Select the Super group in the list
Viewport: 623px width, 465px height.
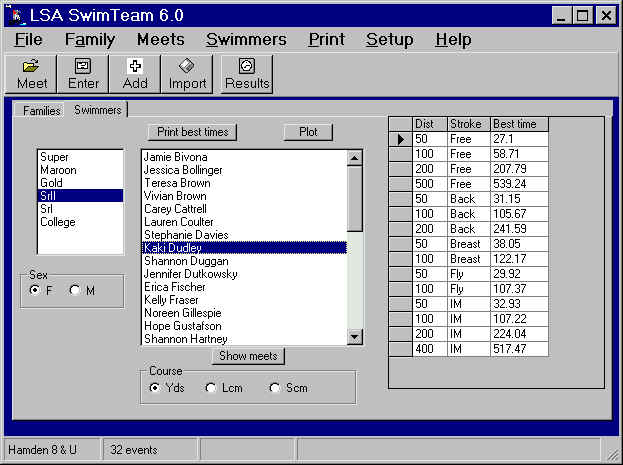80,157
